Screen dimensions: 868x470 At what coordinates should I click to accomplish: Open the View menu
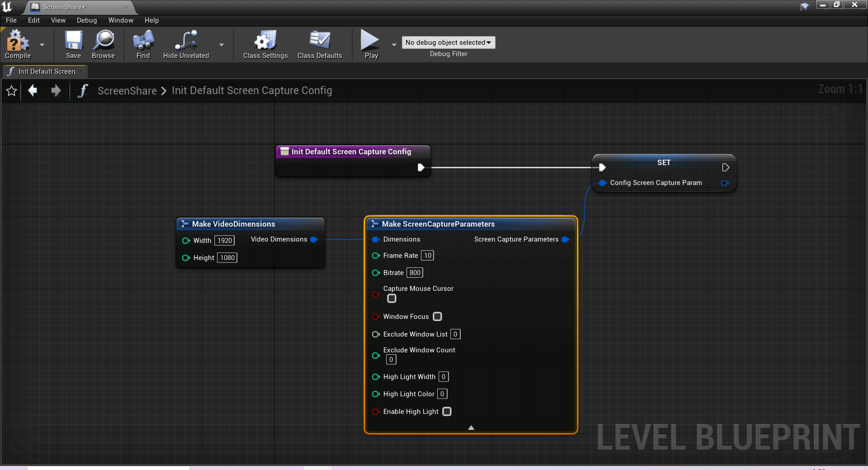click(x=58, y=20)
